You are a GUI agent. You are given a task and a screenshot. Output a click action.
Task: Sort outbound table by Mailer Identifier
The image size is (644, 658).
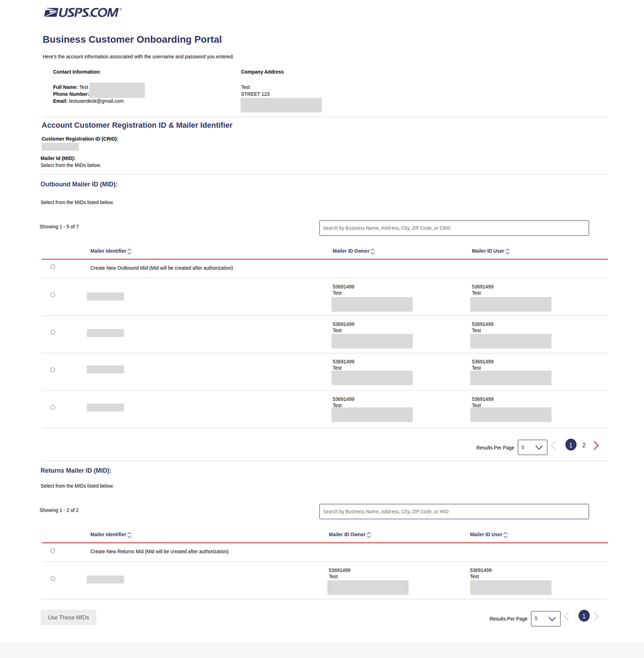(x=130, y=251)
